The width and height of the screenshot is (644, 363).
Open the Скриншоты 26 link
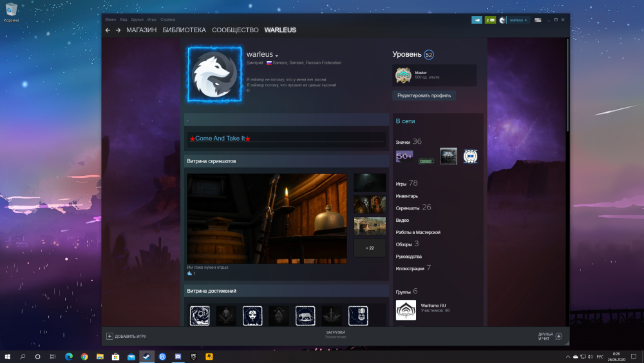point(413,208)
